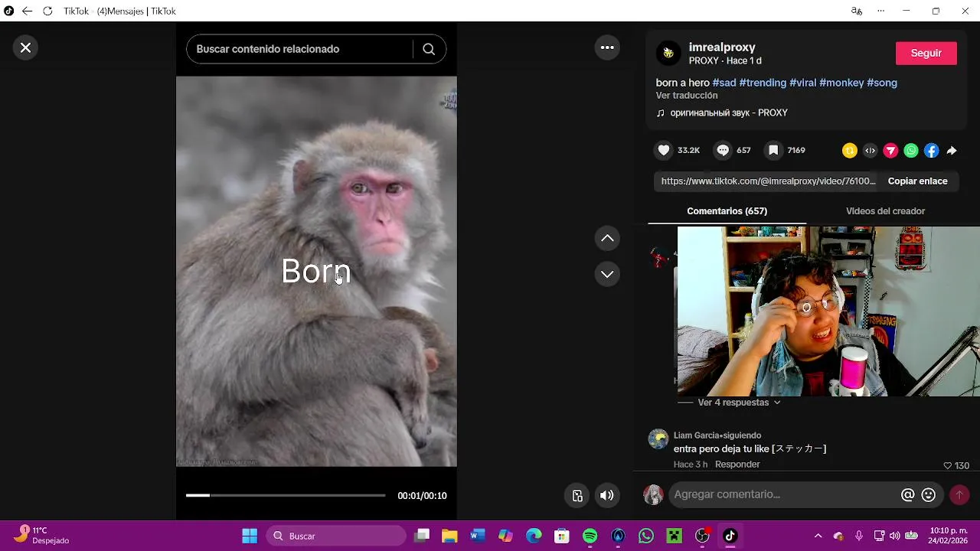Viewport: 980px width, 551px height.
Task: Save the video with the bookmark icon
Action: (x=773, y=150)
